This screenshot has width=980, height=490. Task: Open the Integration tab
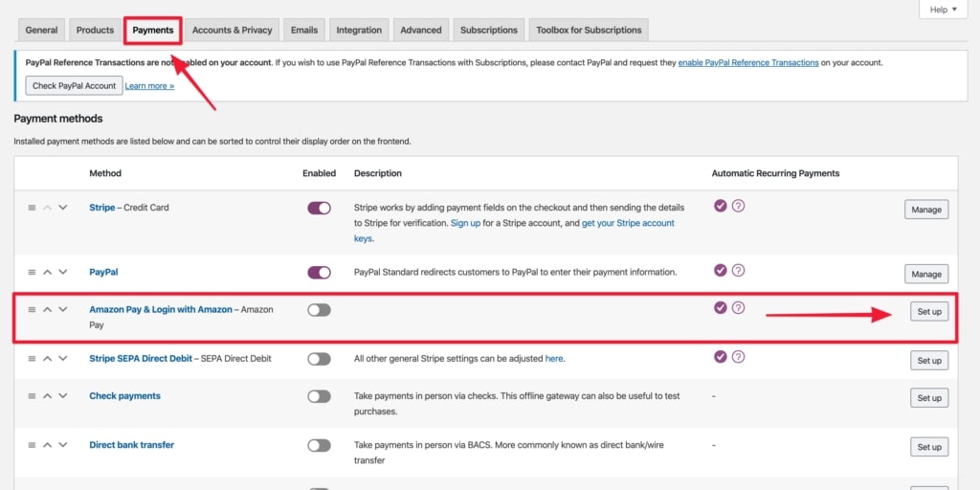[x=360, y=30]
